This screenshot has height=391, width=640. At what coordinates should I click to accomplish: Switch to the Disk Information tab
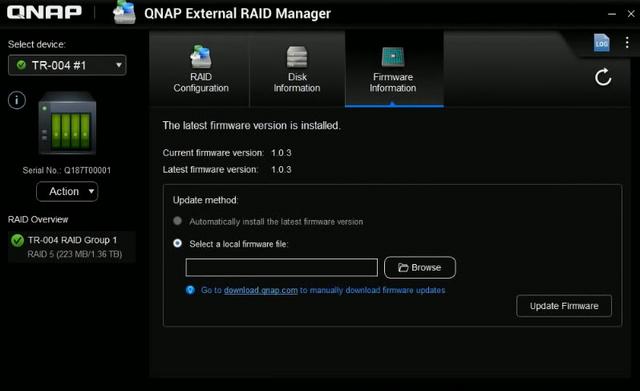[297, 69]
